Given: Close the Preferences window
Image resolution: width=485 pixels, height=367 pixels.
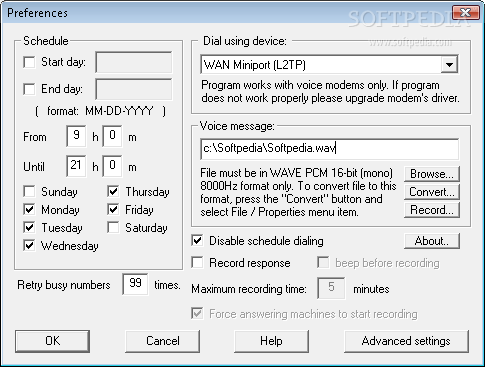Looking at the screenshot, I should 465,13.
